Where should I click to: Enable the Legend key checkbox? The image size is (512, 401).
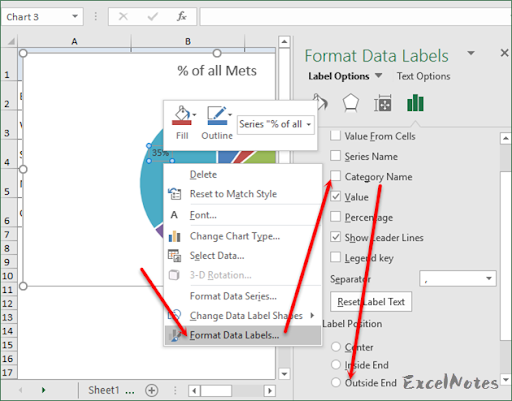coord(335,257)
